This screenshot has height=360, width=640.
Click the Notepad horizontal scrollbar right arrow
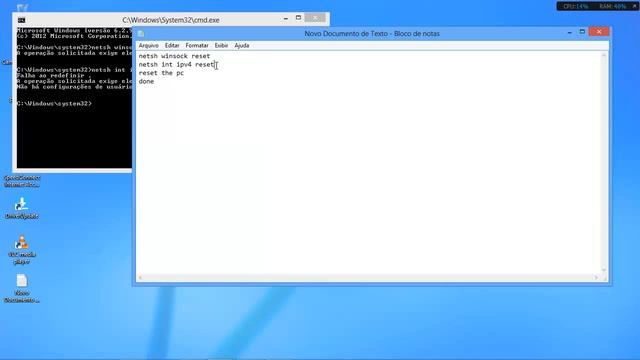click(596, 278)
